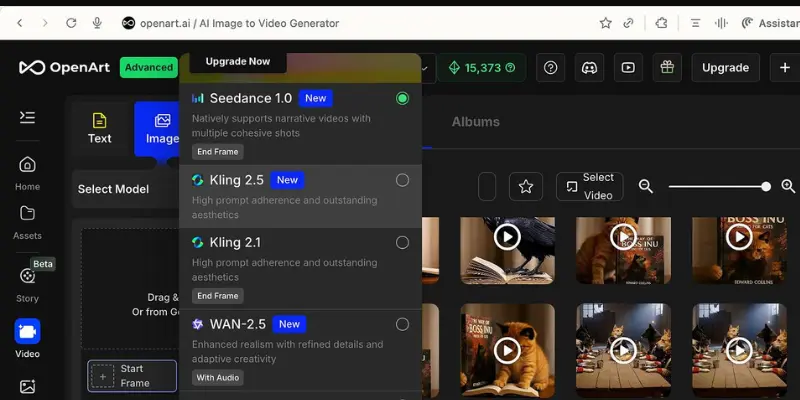Click the plus create icon in the header

coord(785,68)
